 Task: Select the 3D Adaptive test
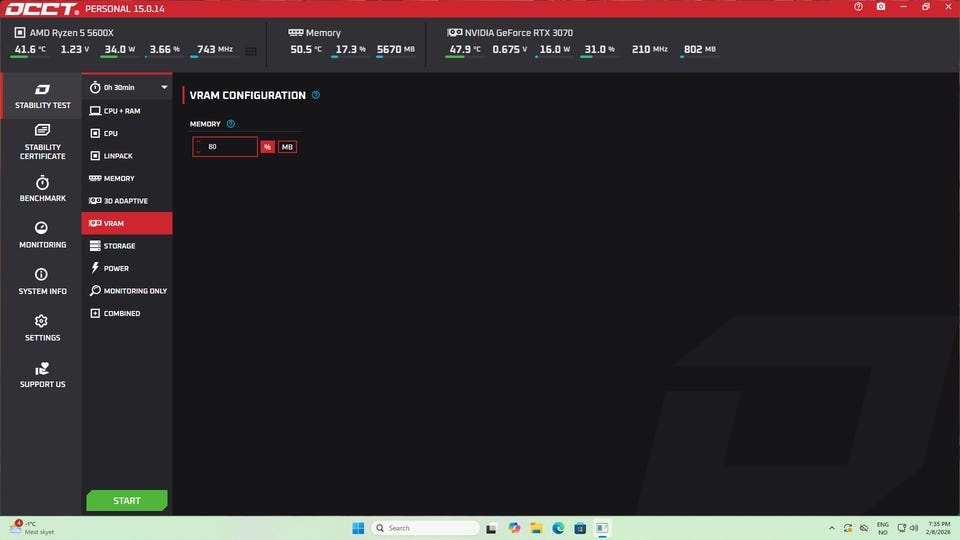[127, 201]
